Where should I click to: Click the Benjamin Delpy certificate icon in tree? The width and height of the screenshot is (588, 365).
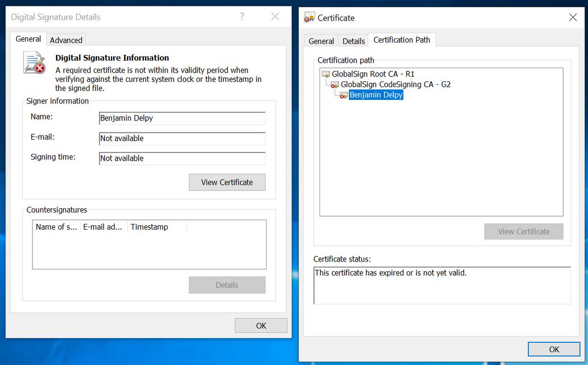344,95
